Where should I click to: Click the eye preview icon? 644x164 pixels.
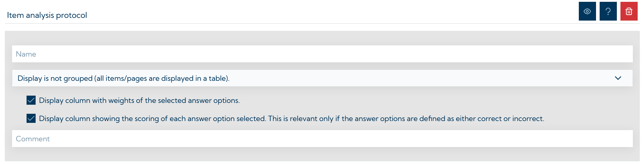tap(587, 11)
